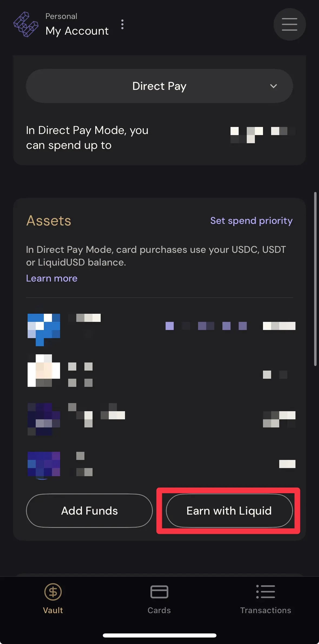Image resolution: width=319 pixels, height=644 pixels.
Task: Open the three-dot account options menu
Action: pos(122,25)
